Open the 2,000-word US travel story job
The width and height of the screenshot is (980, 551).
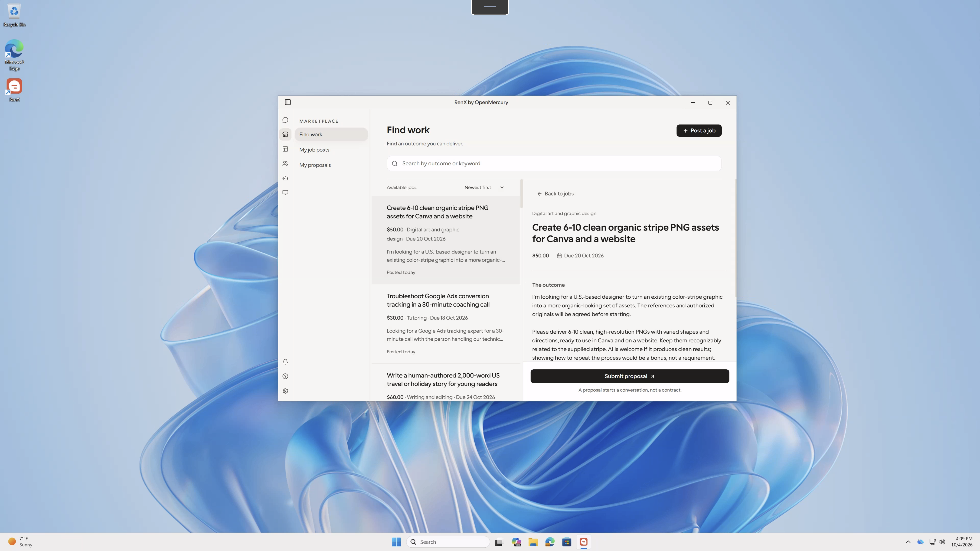click(x=446, y=382)
